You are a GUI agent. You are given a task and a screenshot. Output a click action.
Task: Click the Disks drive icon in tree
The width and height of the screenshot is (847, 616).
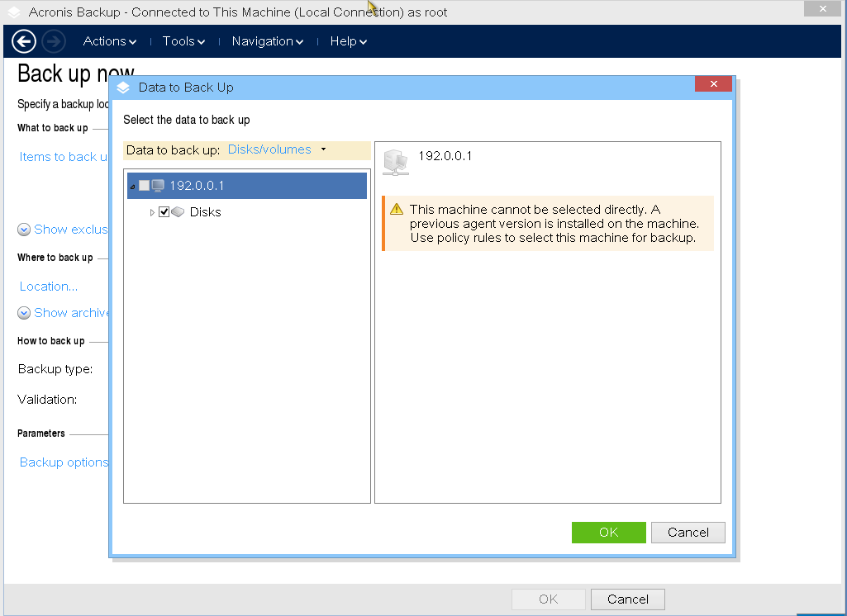(178, 211)
